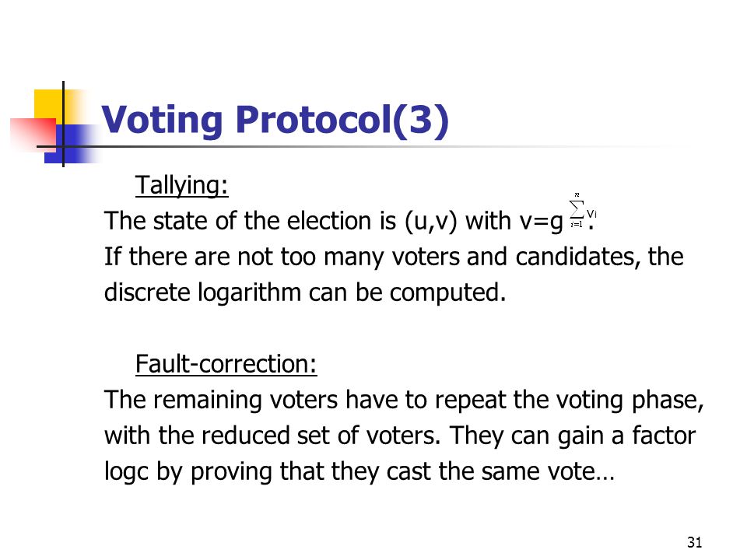Click the summation symbol in the formula
Viewport: 747px width, 560px height.
coord(577,209)
